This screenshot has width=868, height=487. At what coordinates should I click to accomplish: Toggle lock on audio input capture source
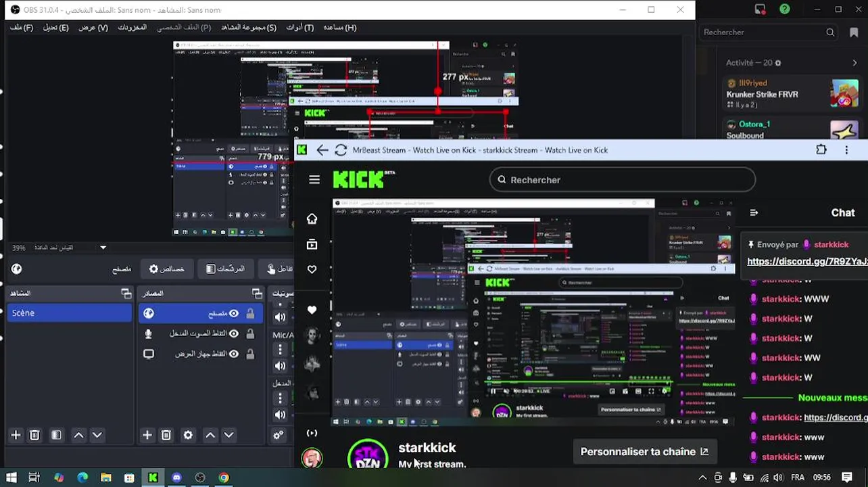point(250,333)
